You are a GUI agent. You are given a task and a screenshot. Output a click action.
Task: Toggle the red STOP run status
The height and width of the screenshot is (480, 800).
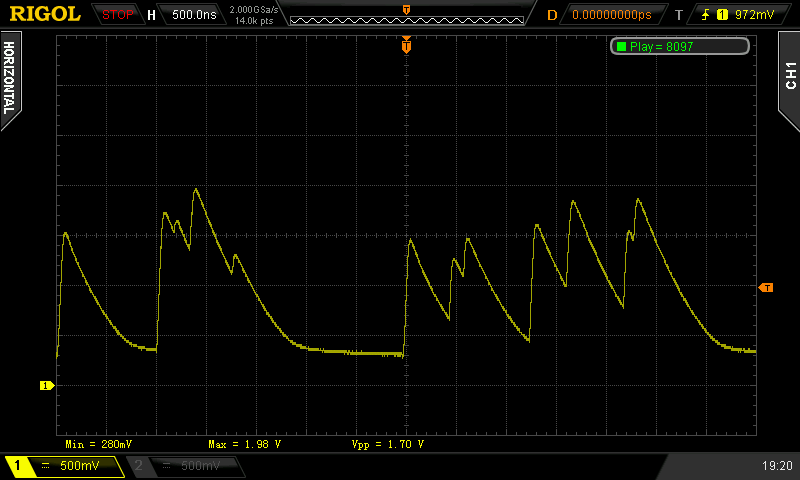point(118,15)
